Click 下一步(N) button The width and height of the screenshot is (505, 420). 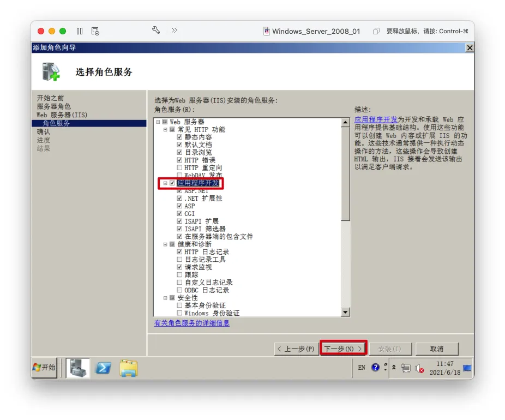[343, 349]
